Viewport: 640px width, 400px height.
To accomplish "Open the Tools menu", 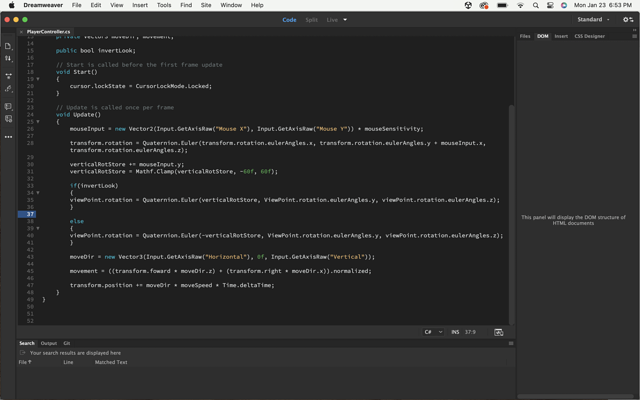I will click(x=164, y=5).
